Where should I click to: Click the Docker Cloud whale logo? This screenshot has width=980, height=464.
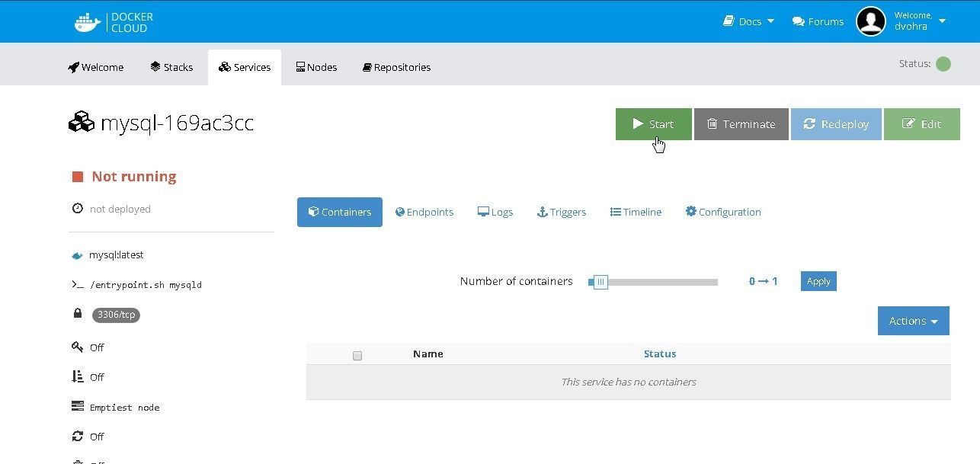tap(88, 21)
